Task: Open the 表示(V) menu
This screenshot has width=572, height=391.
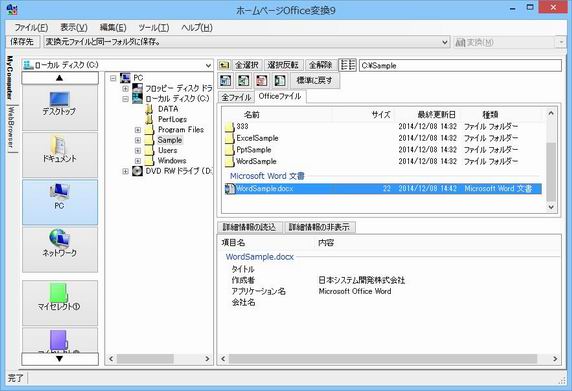Action: pos(74,27)
